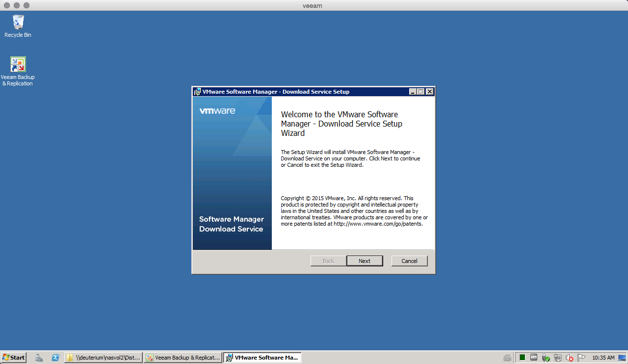Viewport: 628px width, 364px height.
Task: Click the installer icon in the wizard title bar
Action: click(197, 92)
